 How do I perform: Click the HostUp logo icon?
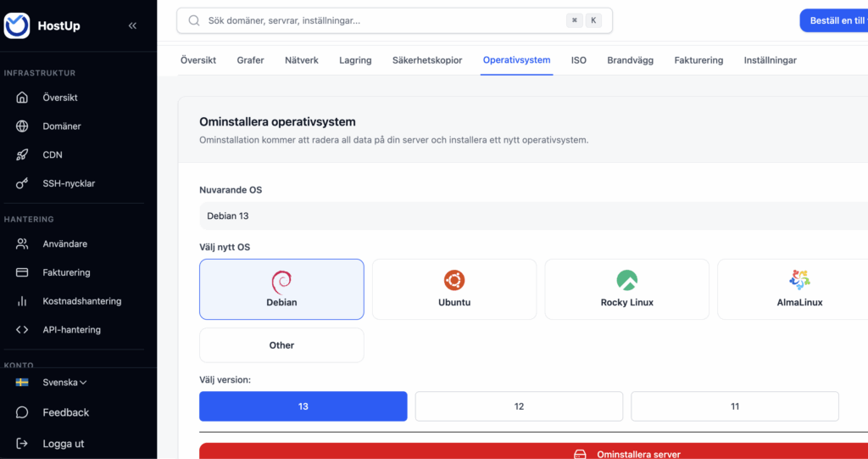tap(17, 25)
